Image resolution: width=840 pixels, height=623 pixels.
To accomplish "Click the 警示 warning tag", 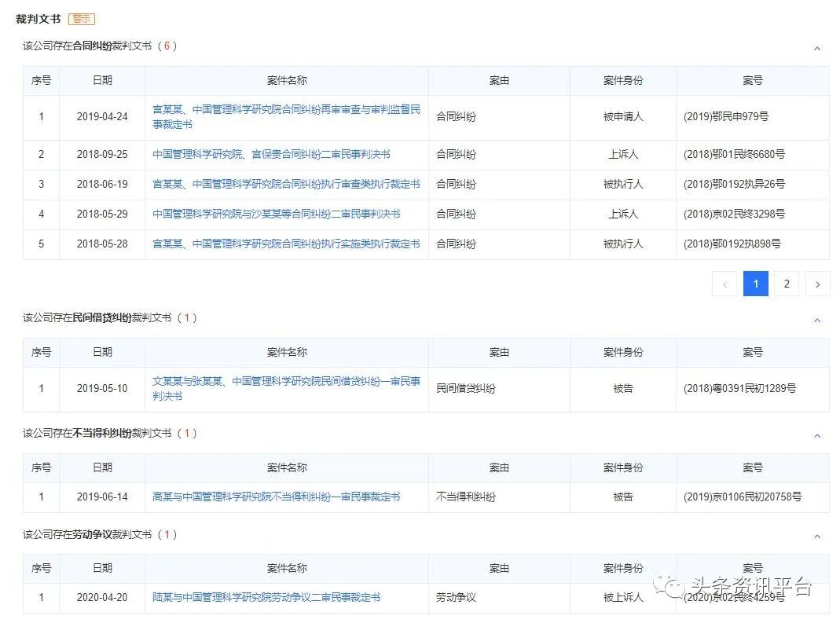I will [82, 19].
